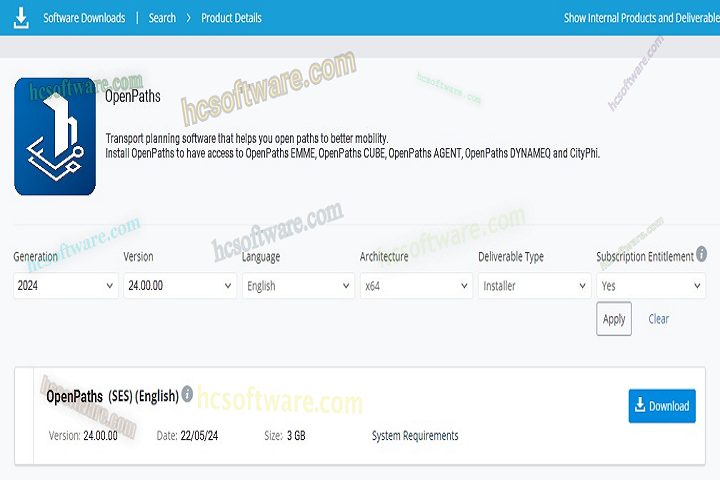Open Subscription Entitlement info icon
Screen dimensions: 720x480
[701, 254]
